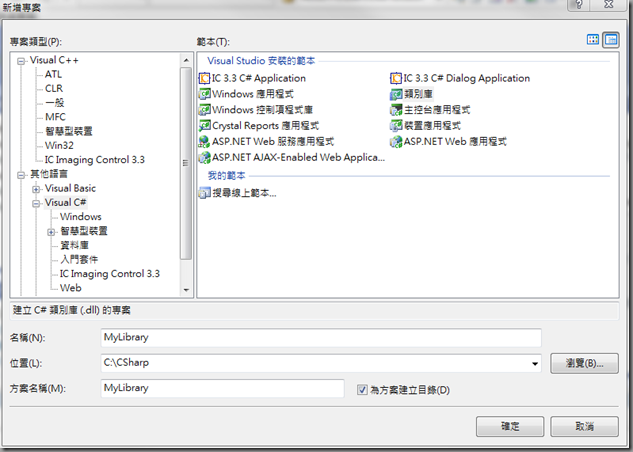Close the 新增專案 dialog
The width and height of the screenshot is (633, 452).
pyautogui.click(x=610, y=4)
